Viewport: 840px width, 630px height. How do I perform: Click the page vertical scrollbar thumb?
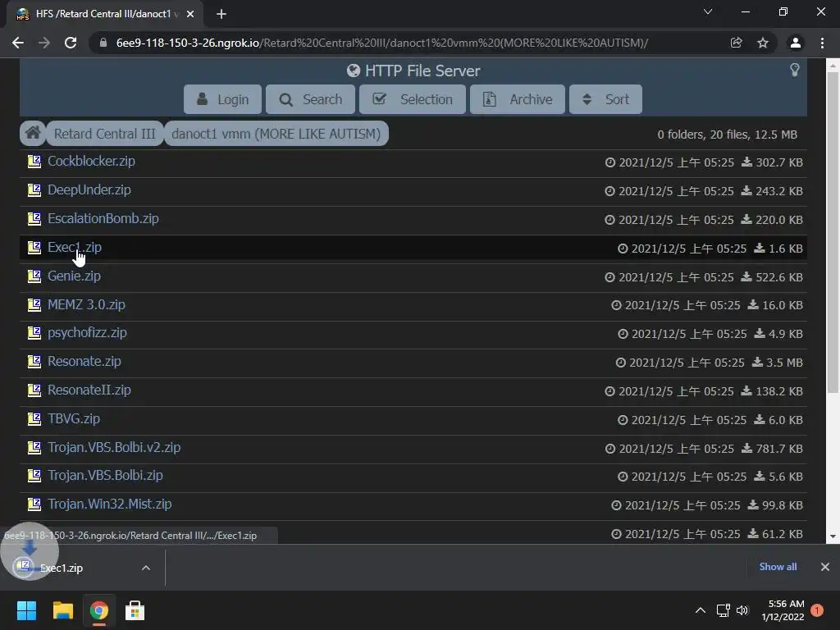[832, 233]
